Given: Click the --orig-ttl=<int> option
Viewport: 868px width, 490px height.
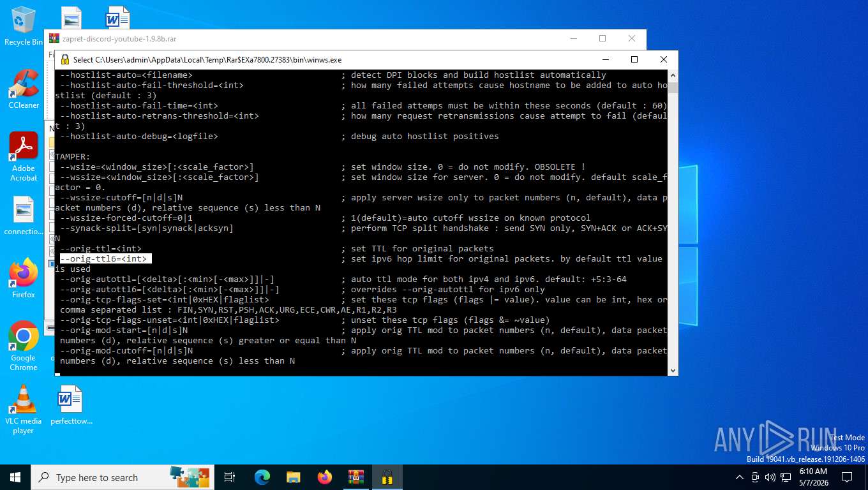Looking at the screenshot, I should coord(101,248).
